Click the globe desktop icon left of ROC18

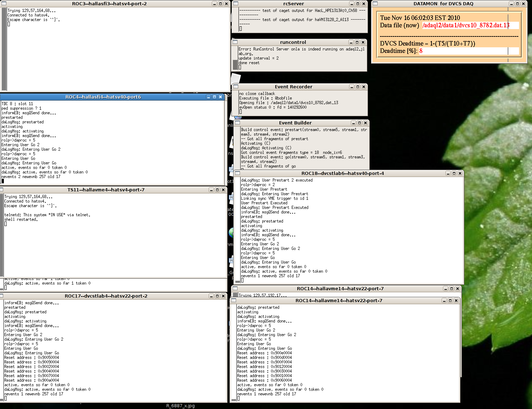(x=231, y=232)
